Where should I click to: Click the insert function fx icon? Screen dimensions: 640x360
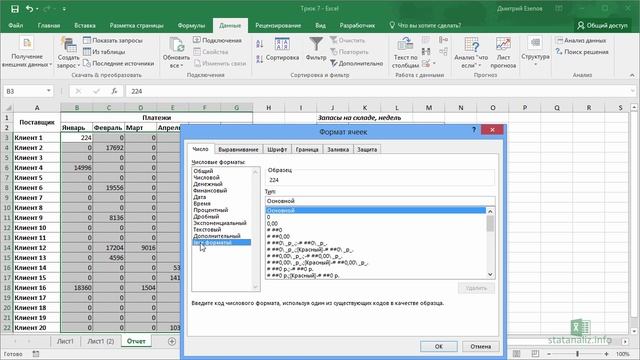114,91
